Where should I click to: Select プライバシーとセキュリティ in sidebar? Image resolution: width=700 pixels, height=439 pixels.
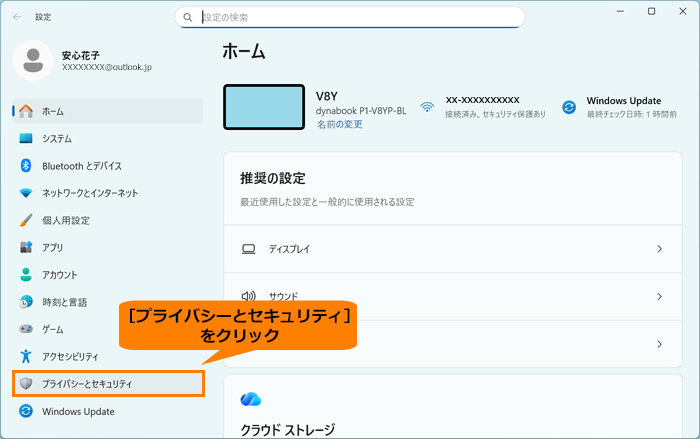[x=108, y=384]
